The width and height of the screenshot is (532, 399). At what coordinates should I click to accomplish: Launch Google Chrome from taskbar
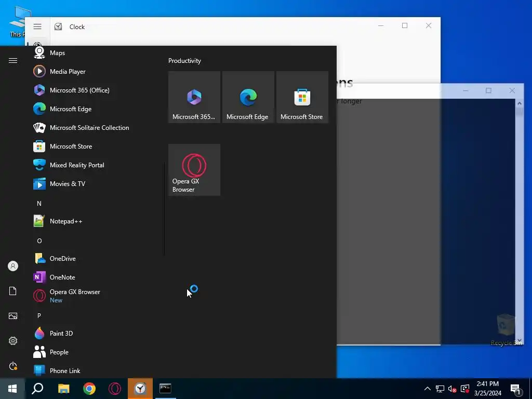(x=89, y=389)
